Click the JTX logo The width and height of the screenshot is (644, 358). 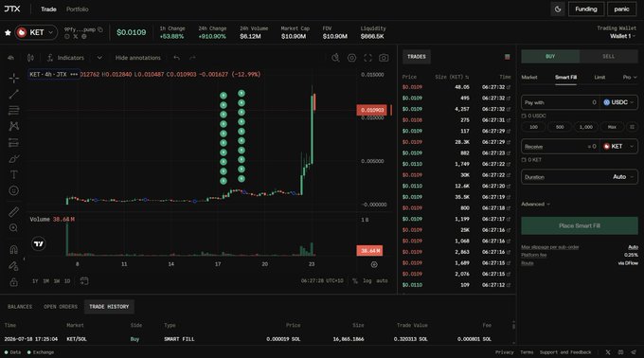click(12, 9)
